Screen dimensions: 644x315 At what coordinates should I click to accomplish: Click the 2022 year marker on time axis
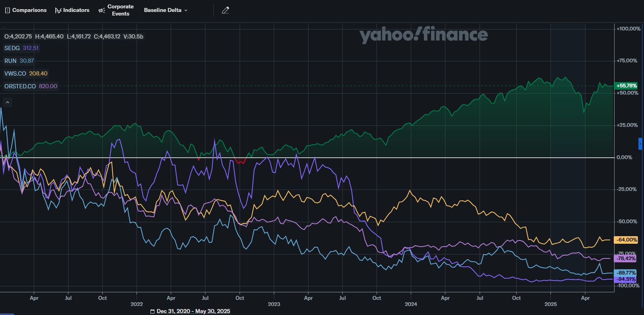[x=137, y=304]
